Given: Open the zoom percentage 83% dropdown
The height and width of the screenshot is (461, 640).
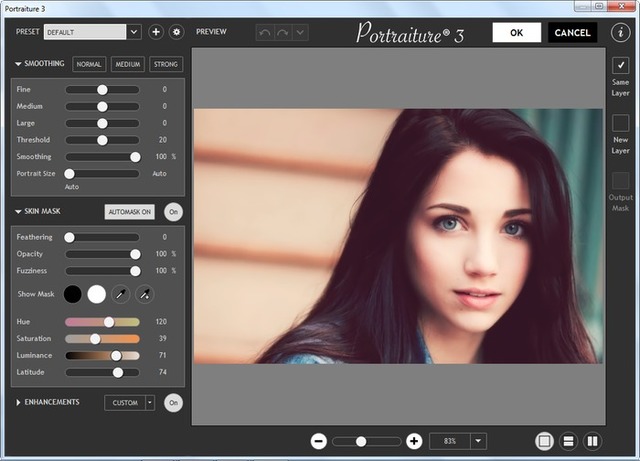Looking at the screenshot, I should point(478,441).
